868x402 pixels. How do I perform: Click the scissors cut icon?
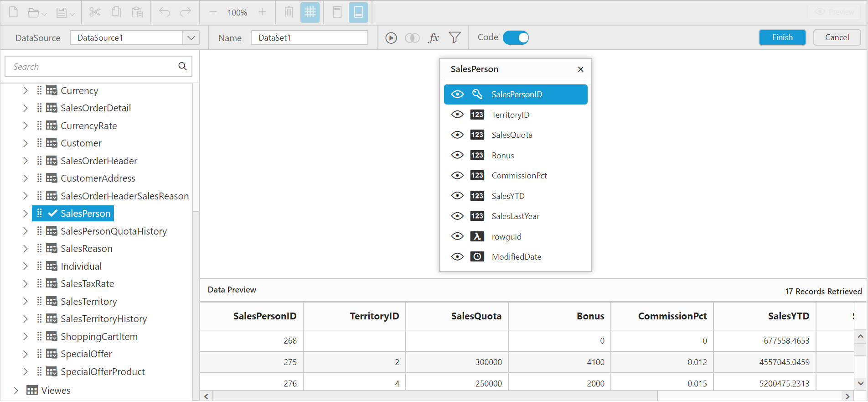[x=95, y=12]
